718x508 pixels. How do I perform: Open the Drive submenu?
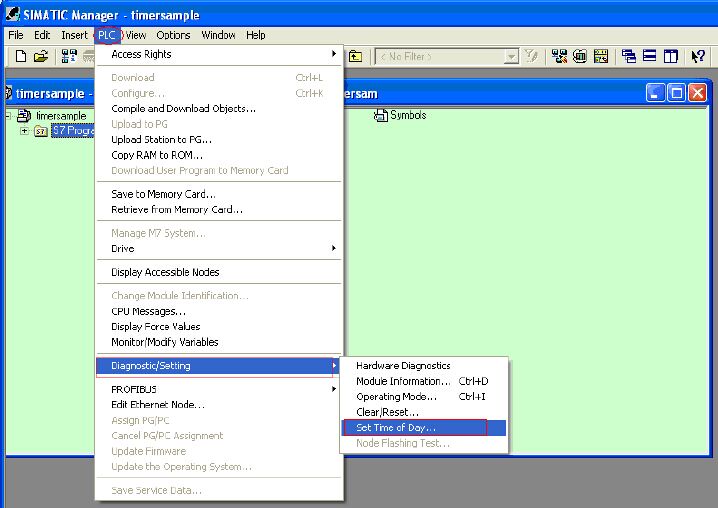click(219, 248)
